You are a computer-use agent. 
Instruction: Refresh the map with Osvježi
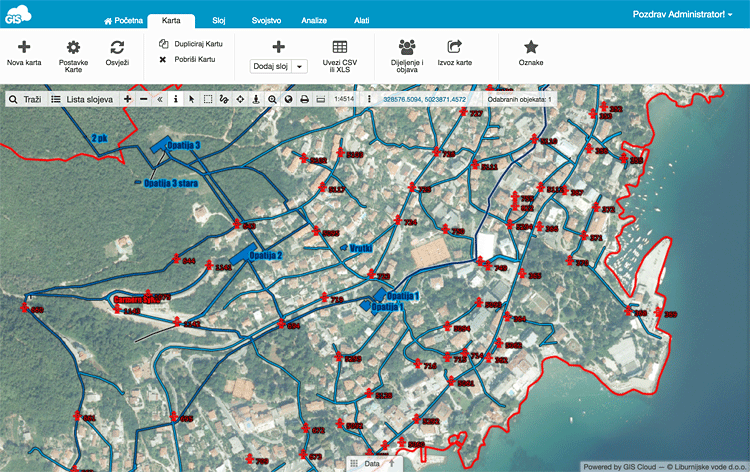click(117, 53)
